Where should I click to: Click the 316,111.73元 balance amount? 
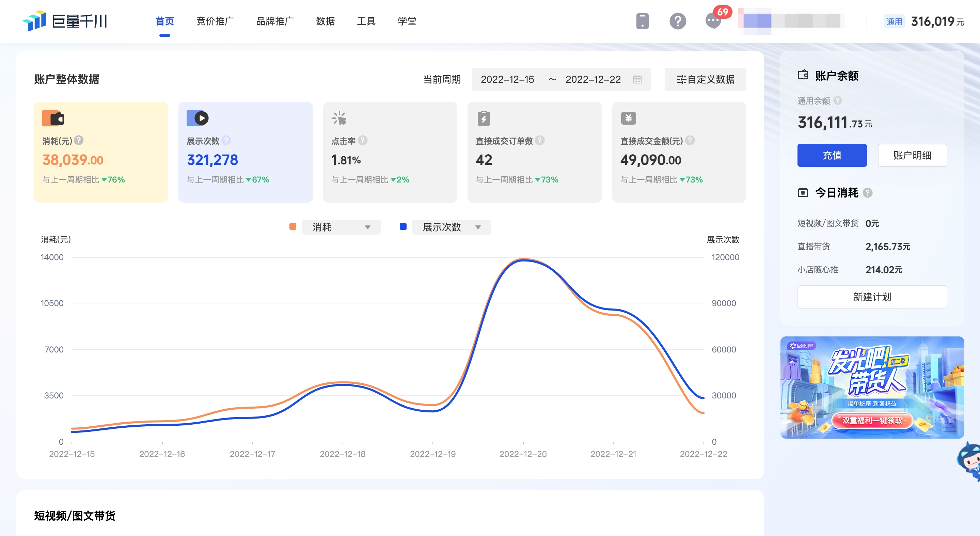pyautogui.click(x=835, y=123)
